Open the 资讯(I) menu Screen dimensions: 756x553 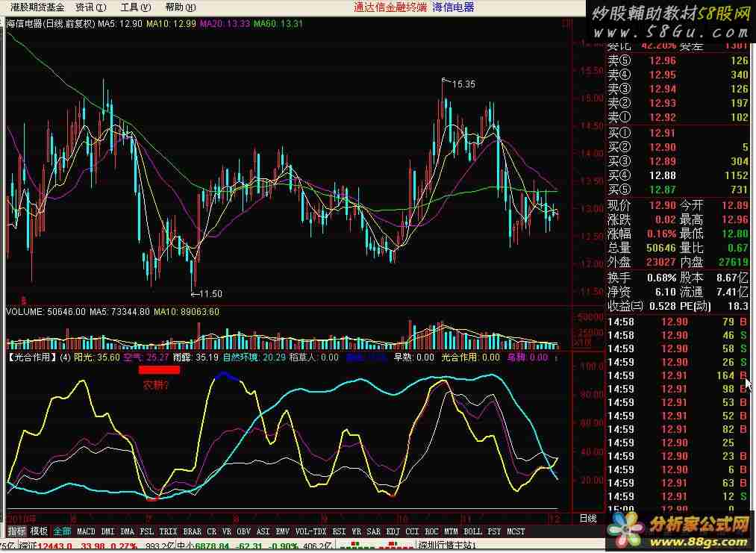90,7
